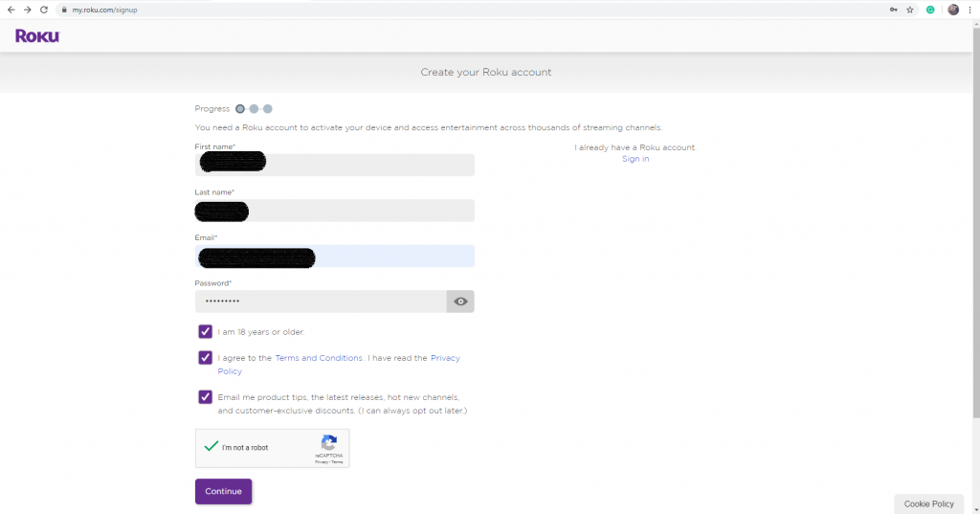Focus the Last name field
This screenshot has width=980, height=514.
[x=334, y=211]
